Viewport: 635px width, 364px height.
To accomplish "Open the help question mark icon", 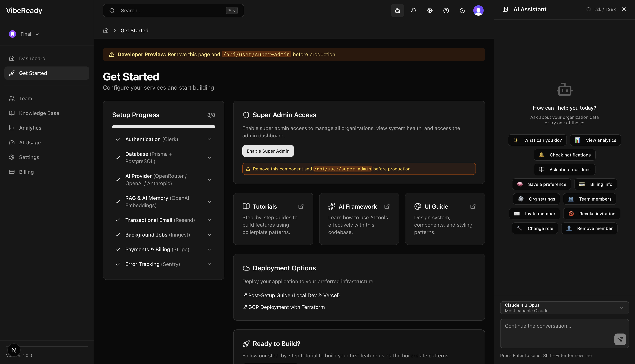I will [x=446, y=10].
